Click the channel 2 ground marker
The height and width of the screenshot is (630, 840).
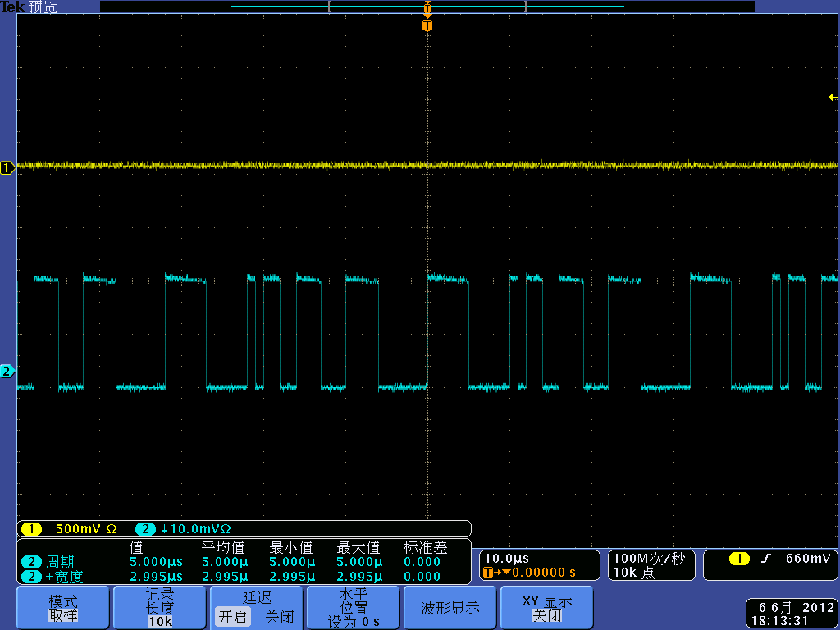7,372
